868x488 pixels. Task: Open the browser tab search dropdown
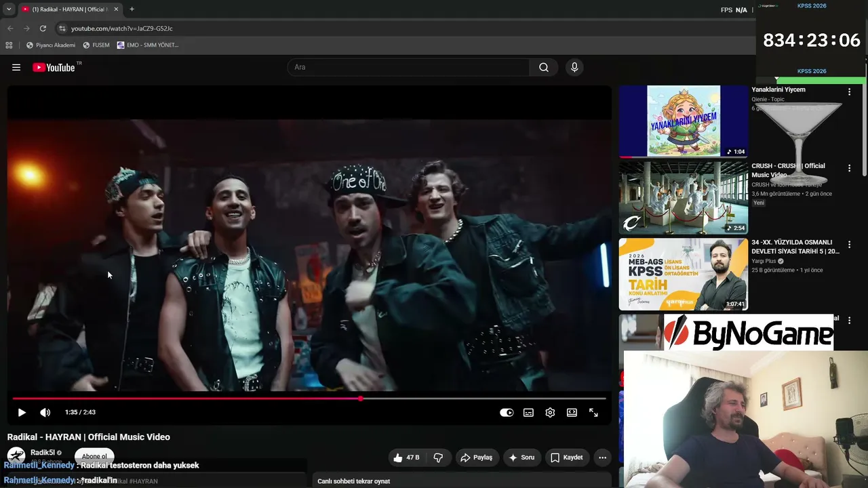pyautogui.click(x=9, y=9)
